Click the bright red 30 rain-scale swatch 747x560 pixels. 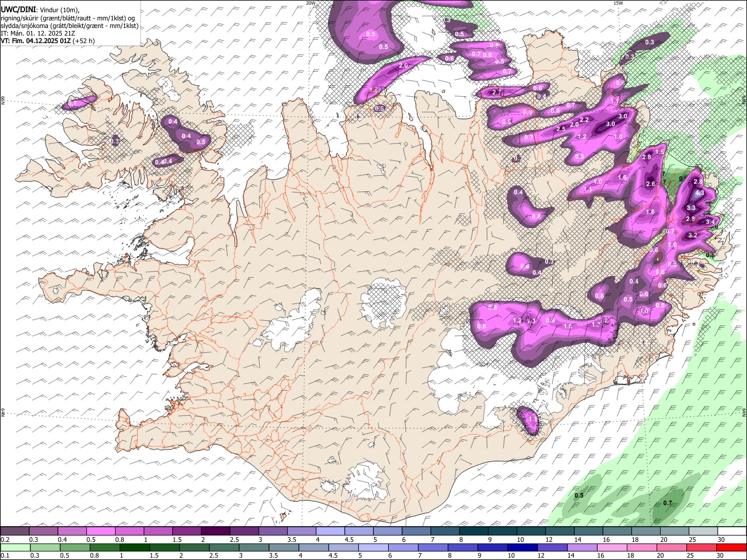coord(731,548)
